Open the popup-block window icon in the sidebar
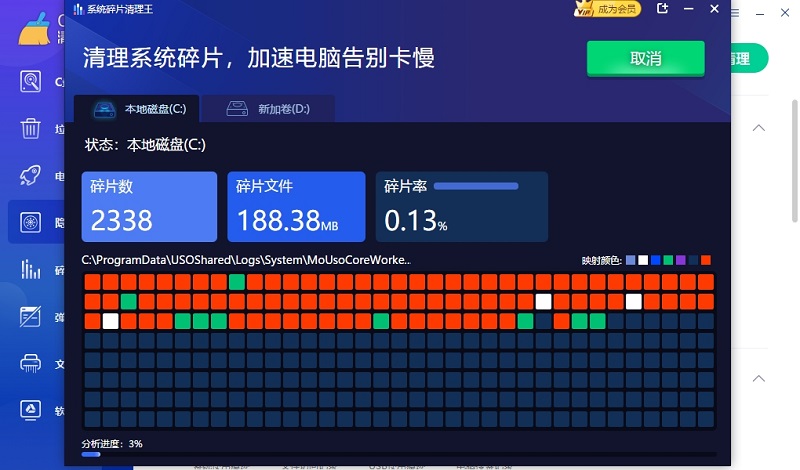Screen dimensions: 800x470 coord(31,316)
